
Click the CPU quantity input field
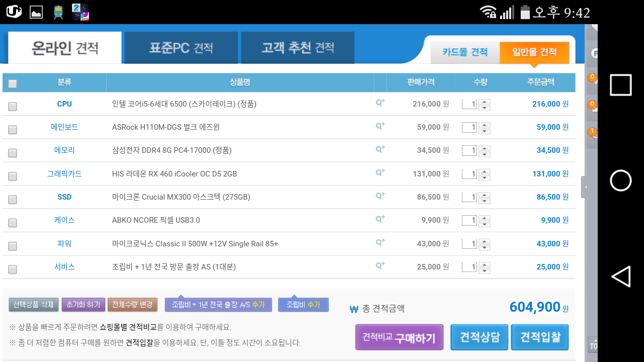coord(469,105)
